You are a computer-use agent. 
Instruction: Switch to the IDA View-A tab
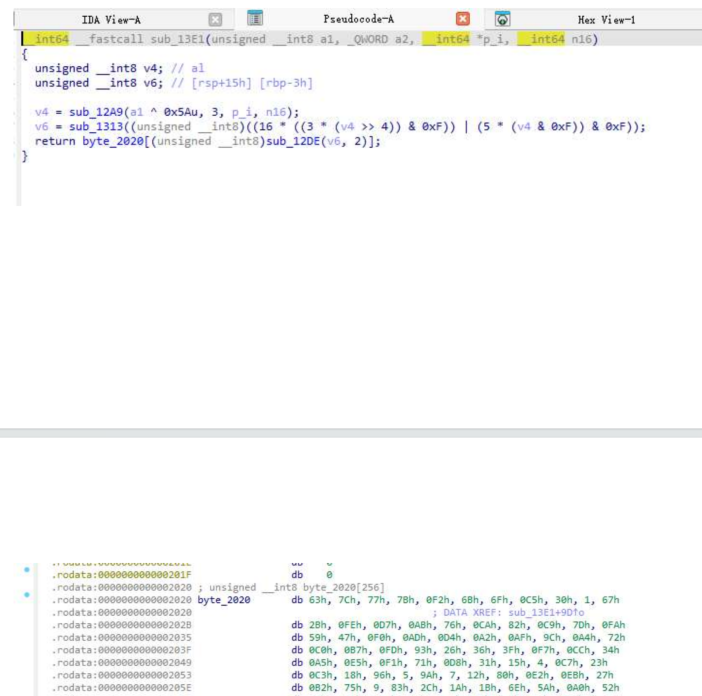[x=110, y=19]
